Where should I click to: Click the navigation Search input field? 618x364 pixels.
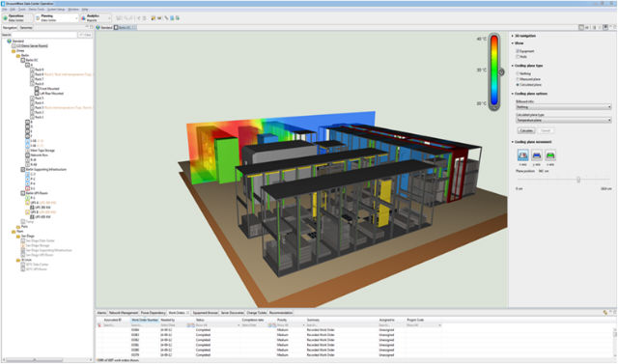44,35
